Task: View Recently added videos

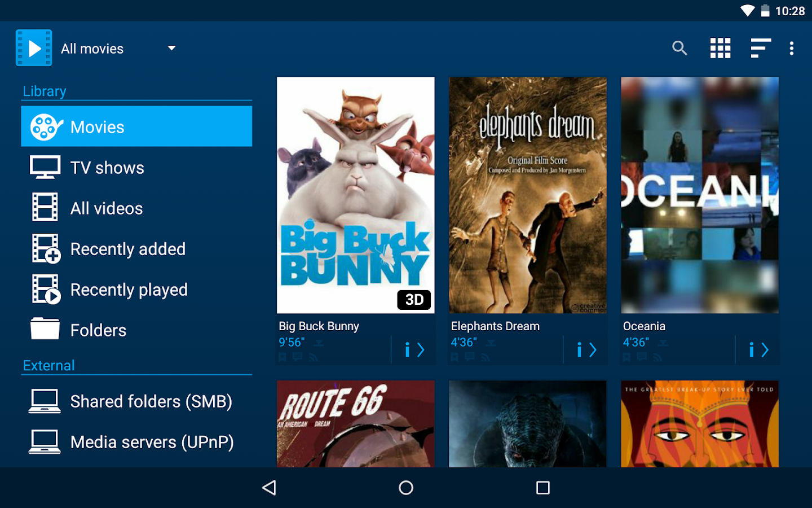Action: pos(127,248)
